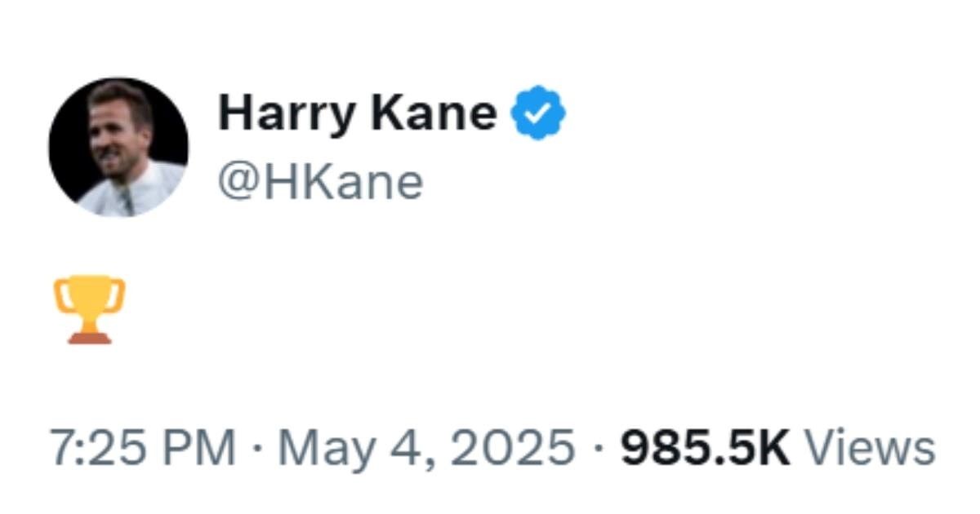Click the 985.5K view count
This screenshot has height=514, width=980.
coord(705,449)
